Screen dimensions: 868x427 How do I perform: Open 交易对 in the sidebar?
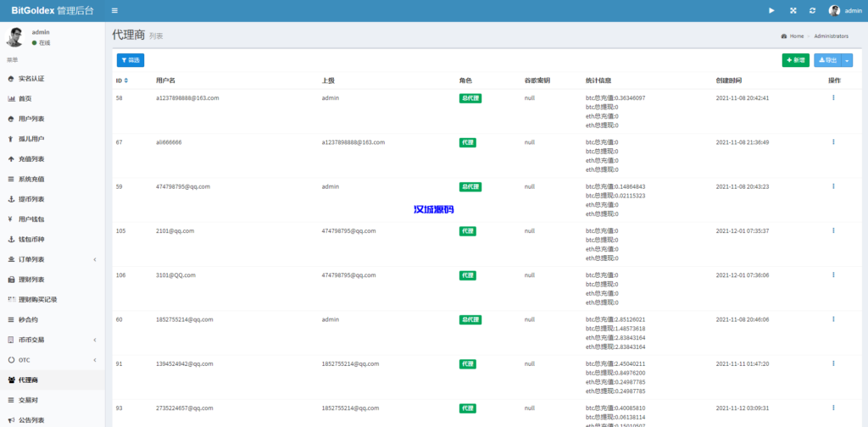click(52, 400)
